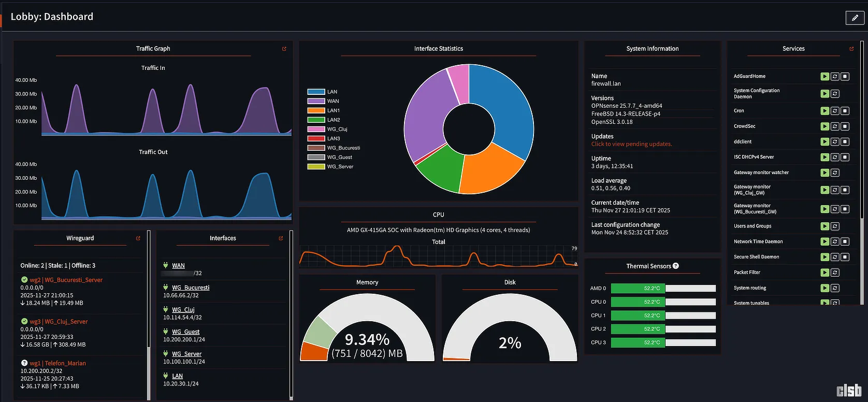The width and height of the screenshot is (868, 402).
Task: Click to view pending updates link
Action: (631, 144)
